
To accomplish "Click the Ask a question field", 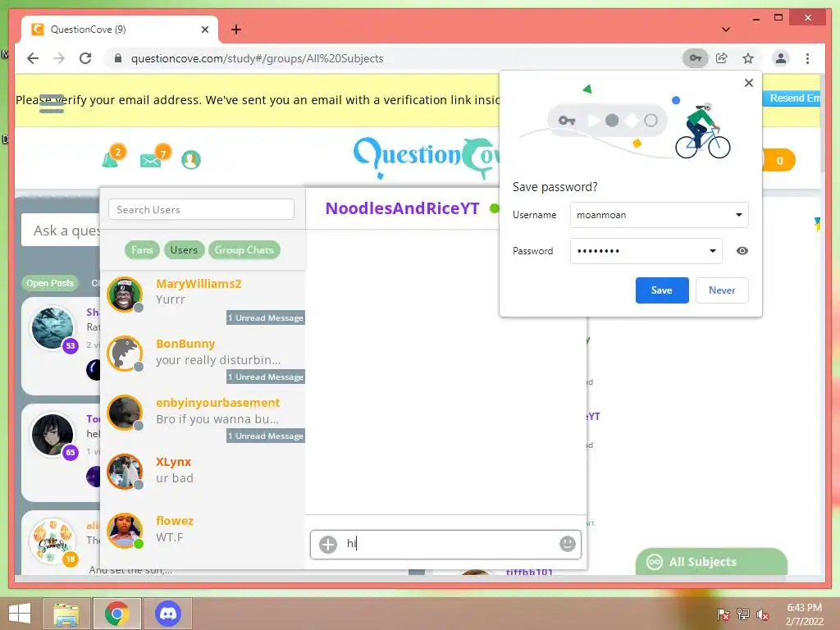I will pyautogui.click(x=62, y=231).
